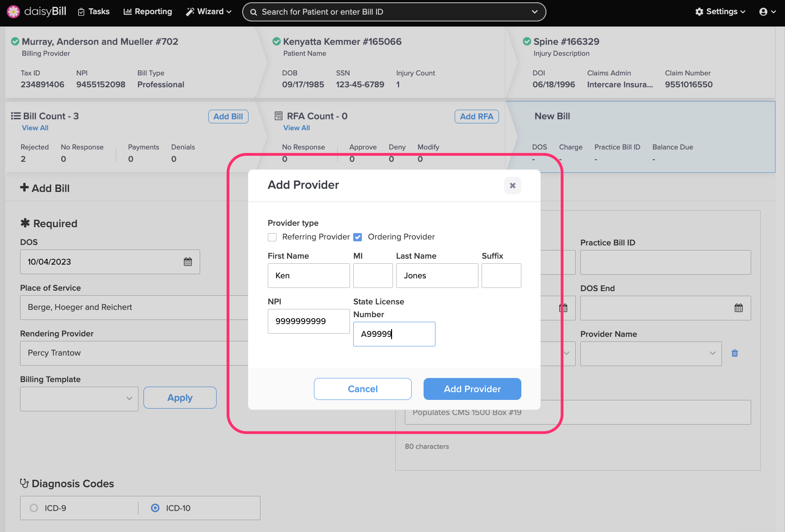Open the Reporting menu item
The height and width of the screenshot is (532, 785).
click(x=148, y=12)
